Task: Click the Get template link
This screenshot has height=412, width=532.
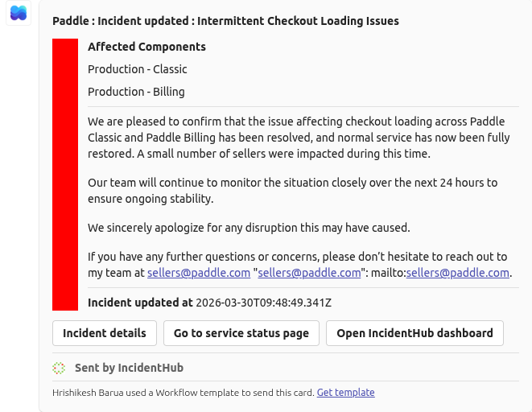Action: (x=345, y=393)
